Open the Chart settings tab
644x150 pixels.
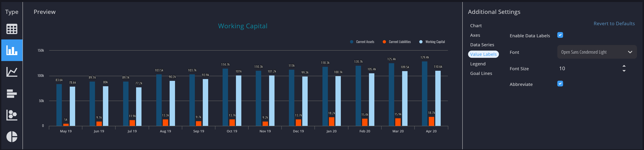476,26
